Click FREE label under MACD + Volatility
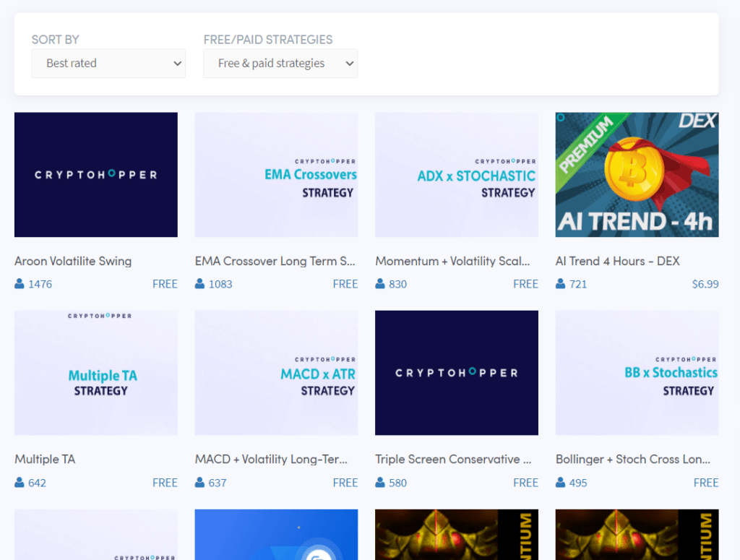The image size is (740, 560). 345,483
